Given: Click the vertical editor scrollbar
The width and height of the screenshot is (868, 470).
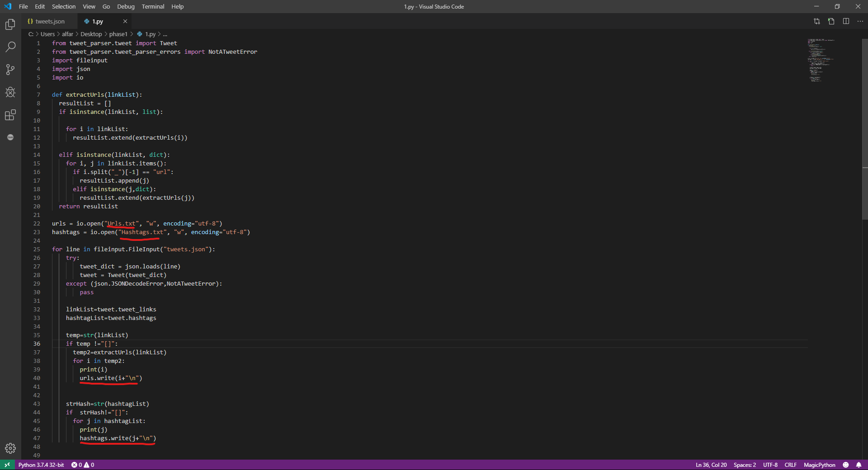Looking at the screenshot, I should point(865,129).
